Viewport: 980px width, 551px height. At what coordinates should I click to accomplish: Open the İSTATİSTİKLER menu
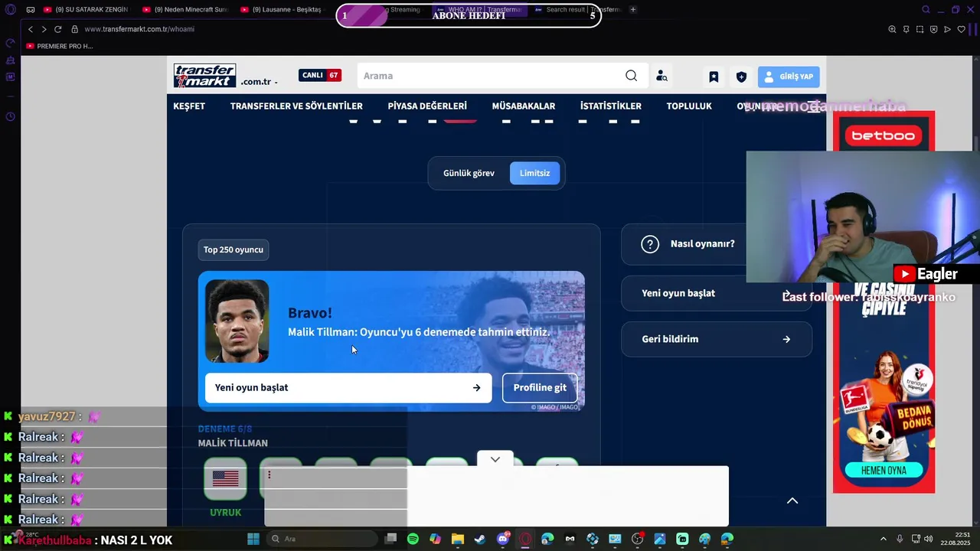(x=611, y=106)
